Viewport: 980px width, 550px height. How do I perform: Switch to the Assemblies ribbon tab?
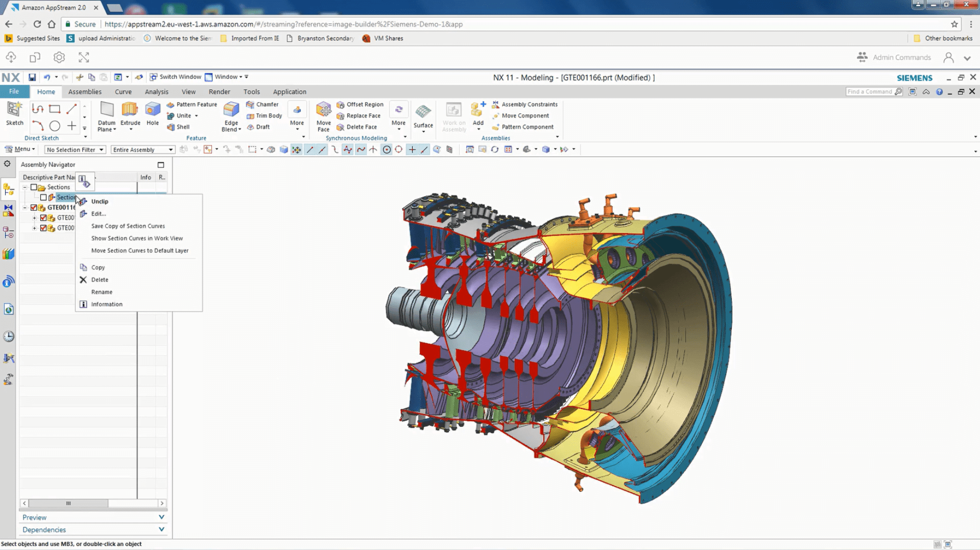[x=85, y=92]
